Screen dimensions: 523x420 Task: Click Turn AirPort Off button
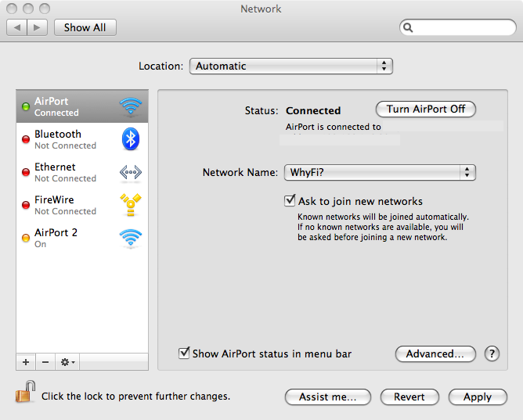426,109
